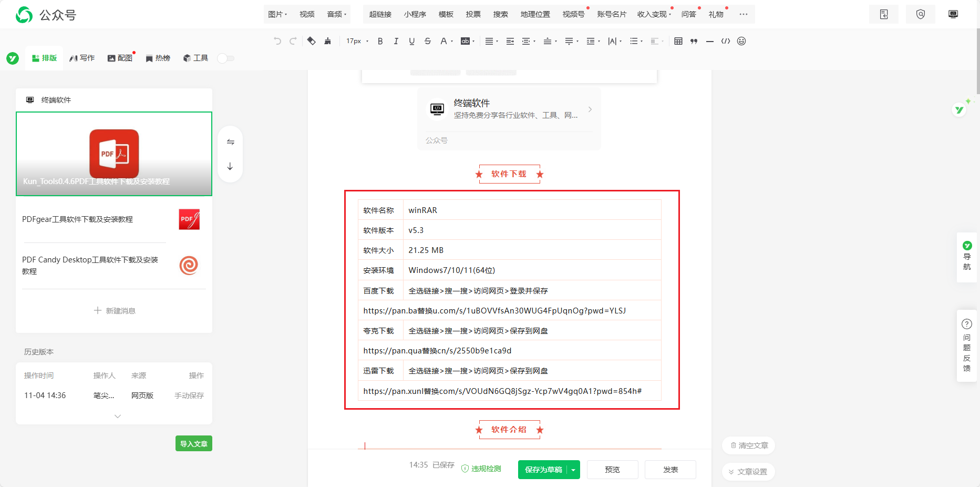Screen dimensions: 980x487
Task: Open the document icon at top right
Action: (x=884, y=14)
